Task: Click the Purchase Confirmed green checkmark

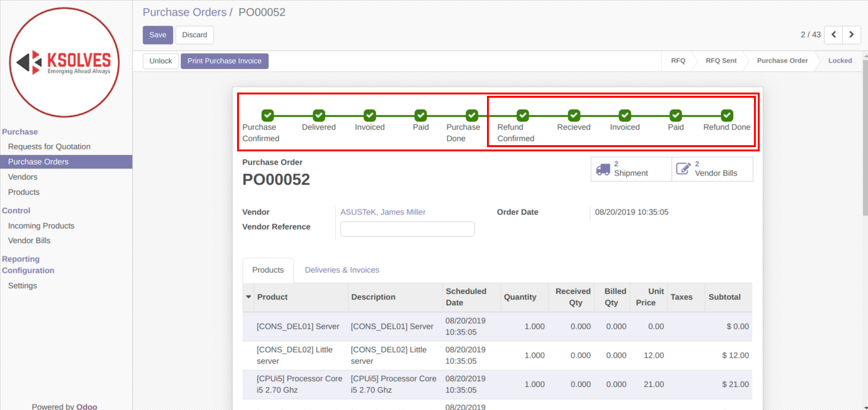Action: pos(267,115)
